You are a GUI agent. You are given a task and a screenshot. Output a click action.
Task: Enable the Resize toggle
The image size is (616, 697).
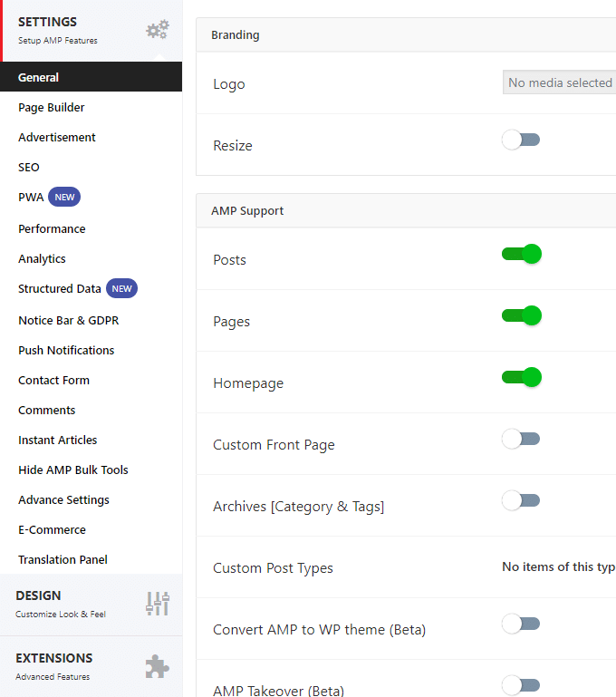pyautogui.click(x=521, y=140)
